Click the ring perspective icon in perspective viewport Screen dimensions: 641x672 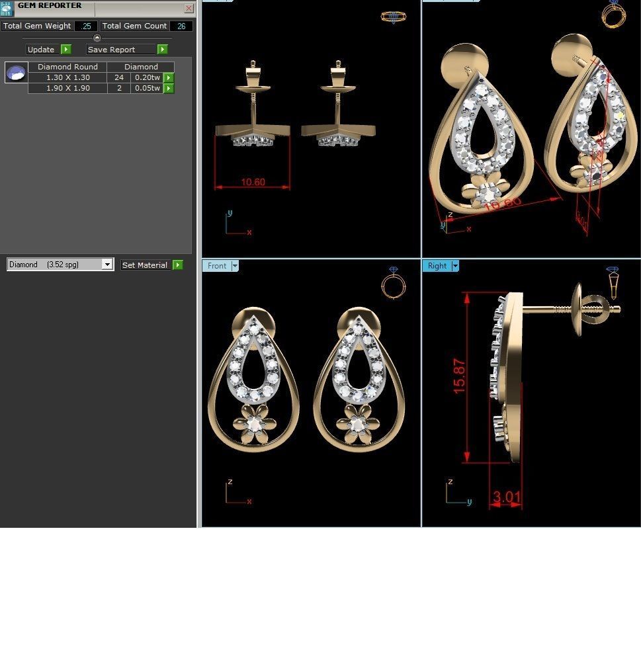tap(614, 14)
